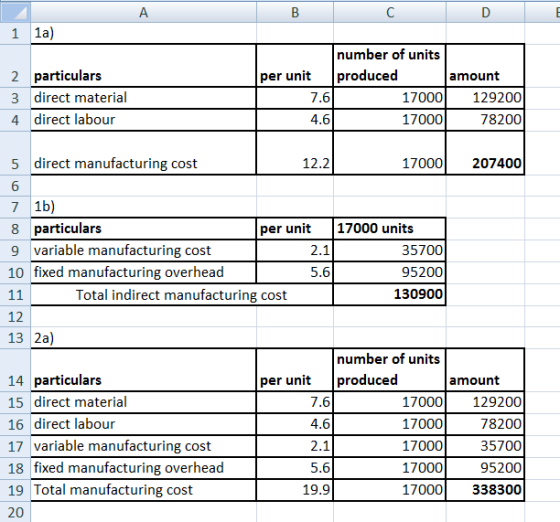Click 'variable manufacturing cost' in row 17
Image resolution: width=560 pixels, height=522 pixels.
[x=144, y=446]
